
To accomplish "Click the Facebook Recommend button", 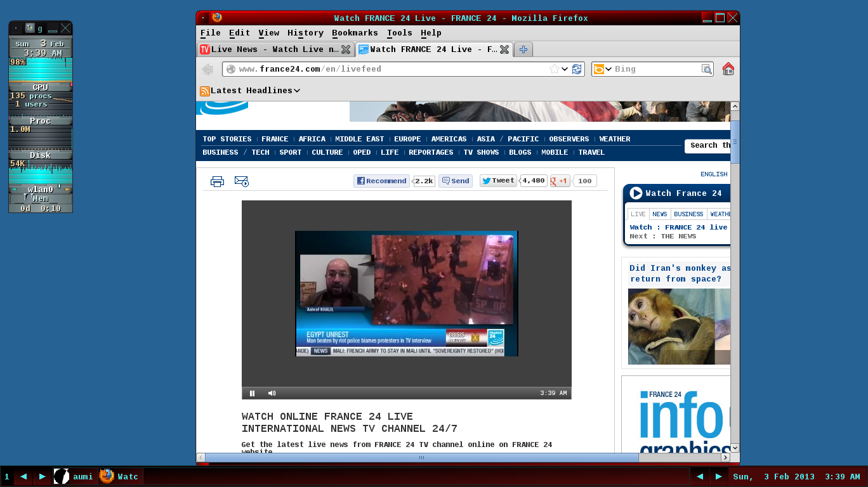I will 381,181.
